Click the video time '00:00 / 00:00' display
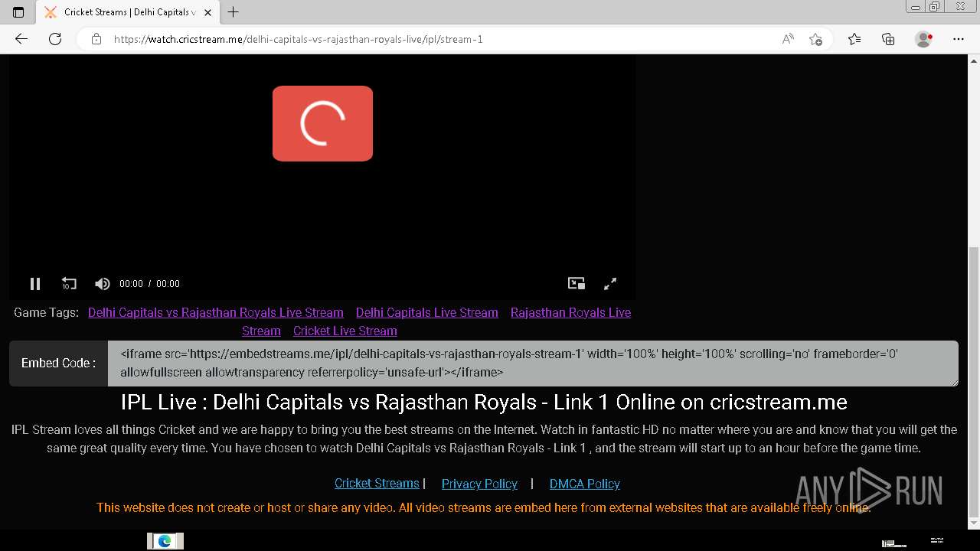The height and width of the screenshot is (551, 980). pos(149,284)
